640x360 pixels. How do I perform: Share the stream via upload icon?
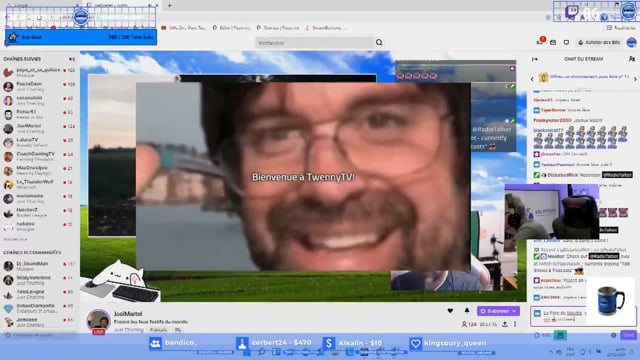(505, 324)
